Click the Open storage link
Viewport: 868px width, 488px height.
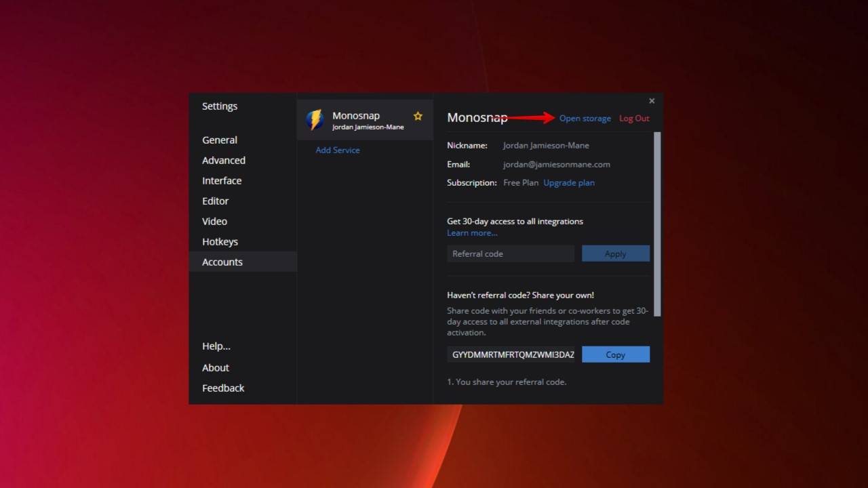tap(585, 119)
